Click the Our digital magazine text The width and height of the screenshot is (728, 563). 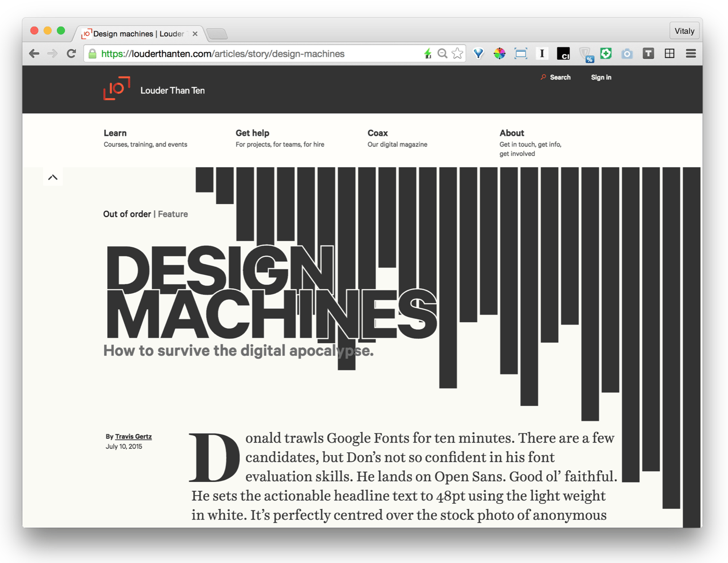(x=397, y=145)
